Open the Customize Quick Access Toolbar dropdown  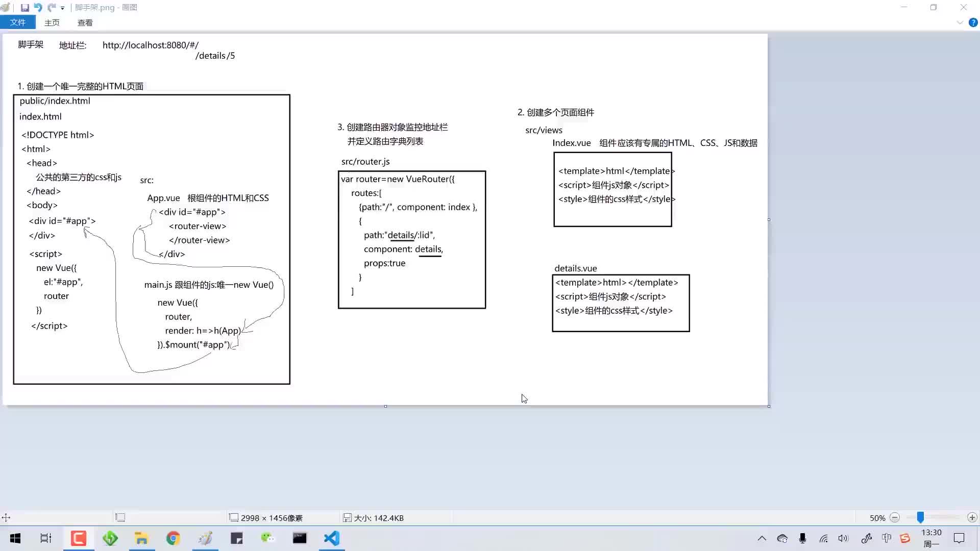(62, 8)
